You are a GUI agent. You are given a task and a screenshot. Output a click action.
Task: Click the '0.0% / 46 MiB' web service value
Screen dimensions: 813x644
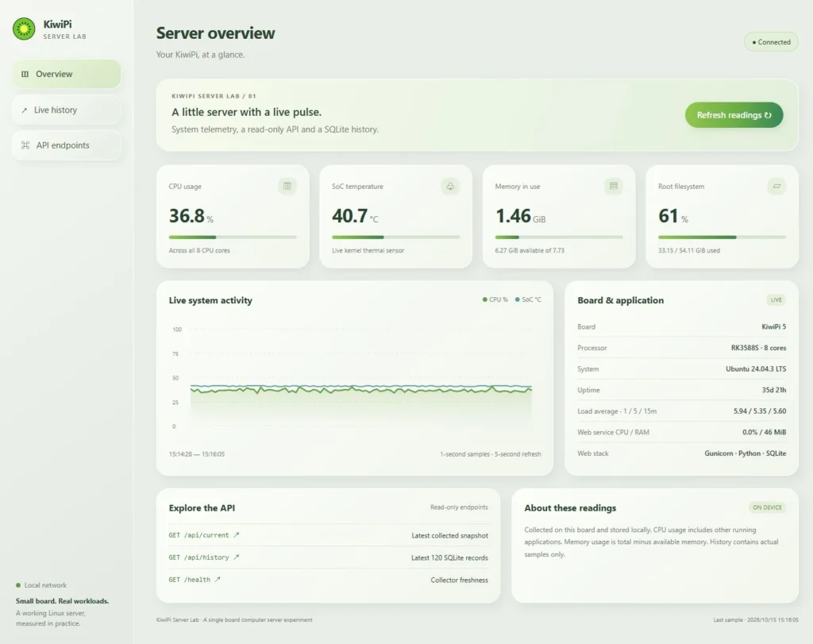coord(765,433)
